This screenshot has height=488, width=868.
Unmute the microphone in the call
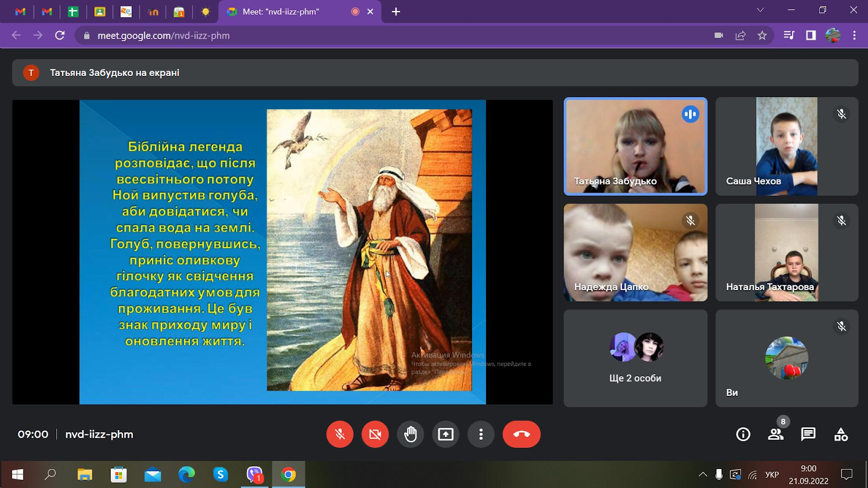340,434
